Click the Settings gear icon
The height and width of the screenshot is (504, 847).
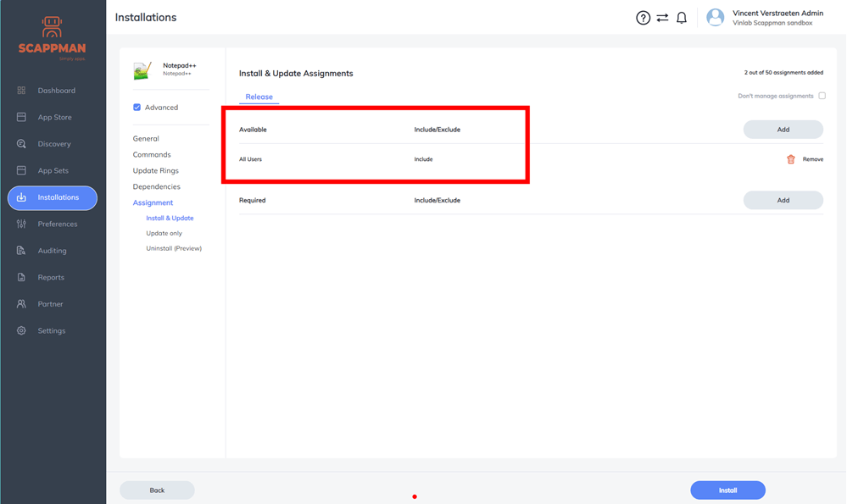[21, 331]
